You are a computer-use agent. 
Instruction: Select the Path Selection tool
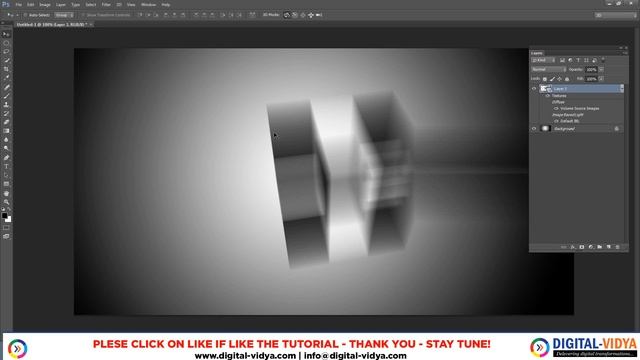point(6,175)
